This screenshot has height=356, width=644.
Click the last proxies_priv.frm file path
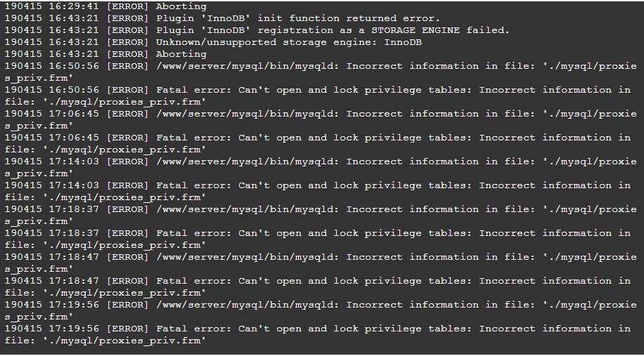tap(124, 341)
